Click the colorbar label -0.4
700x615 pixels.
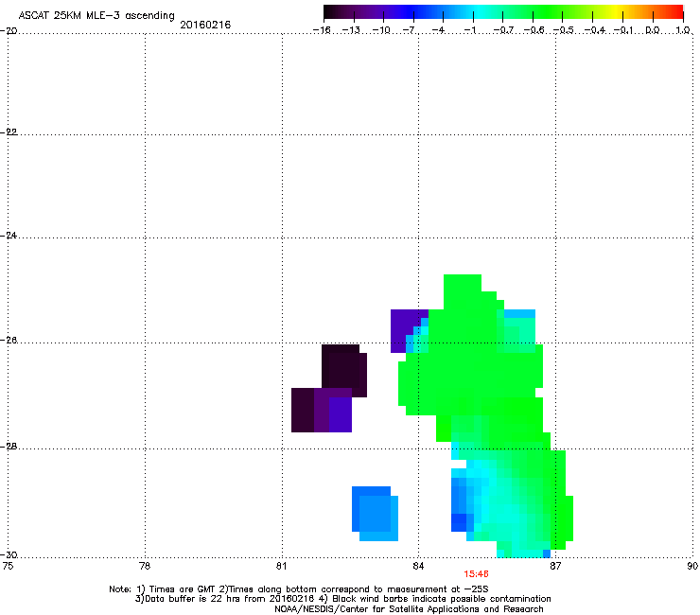(x=595, y=30)
